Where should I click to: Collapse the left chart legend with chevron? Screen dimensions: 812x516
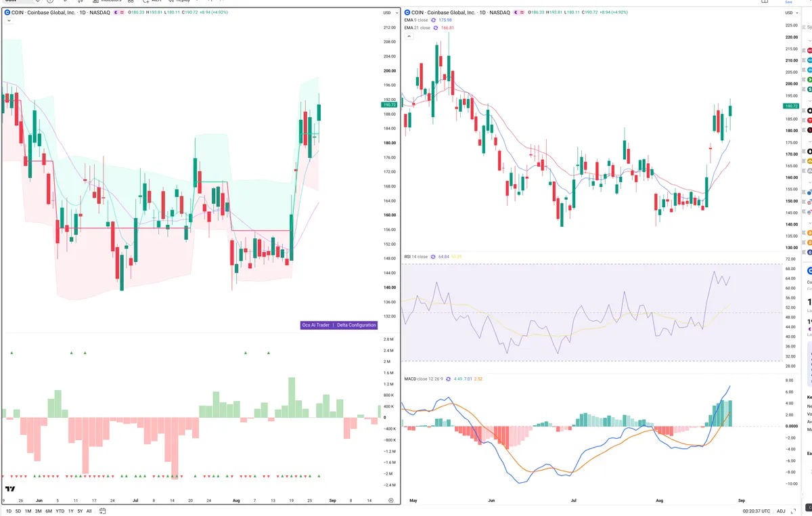9,21
